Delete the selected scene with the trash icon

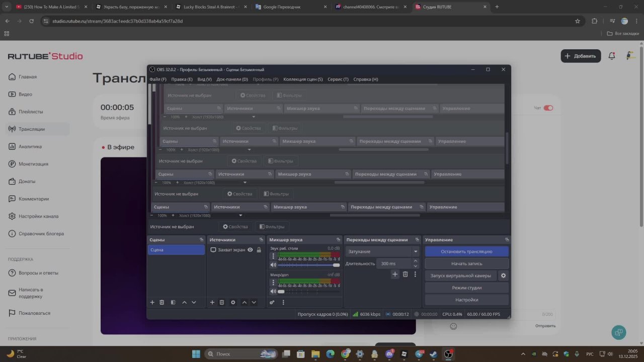(x=162, y=302)
